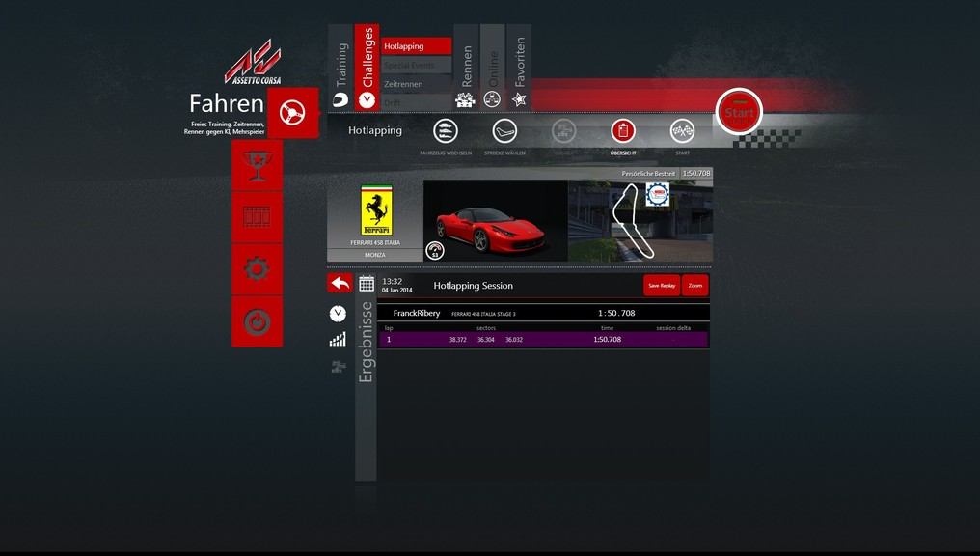Click the clock icon in Ergebnisse sidebar

[x=338, y=314]
